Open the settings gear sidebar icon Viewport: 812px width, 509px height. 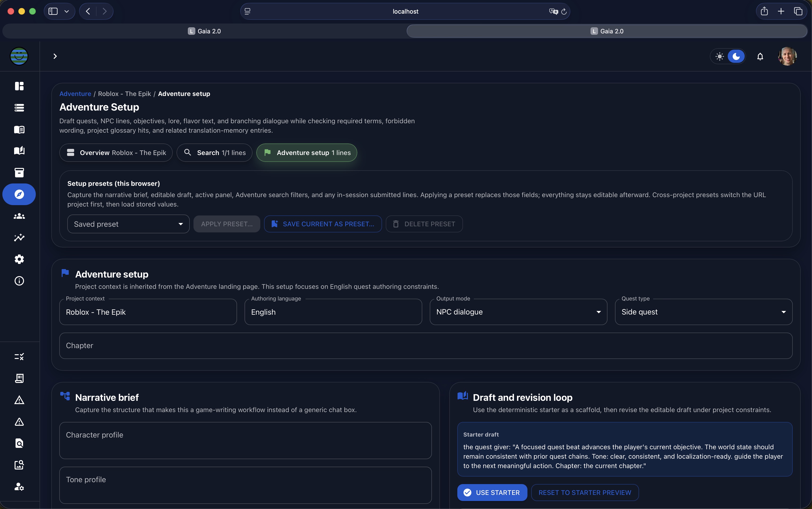(x=19, y=259)
